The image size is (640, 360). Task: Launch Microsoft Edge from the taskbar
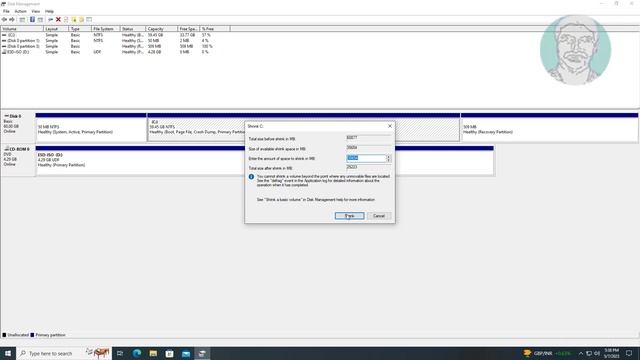tap(137, 353)
